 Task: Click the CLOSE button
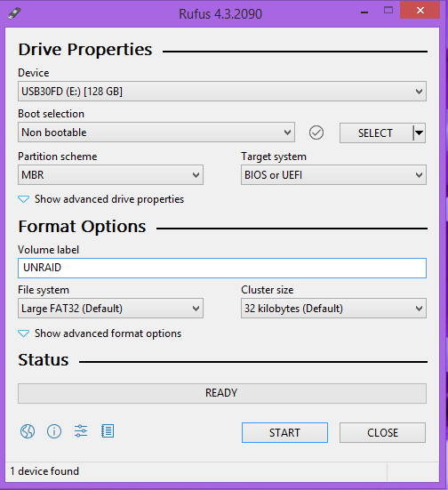pos(382,433)
